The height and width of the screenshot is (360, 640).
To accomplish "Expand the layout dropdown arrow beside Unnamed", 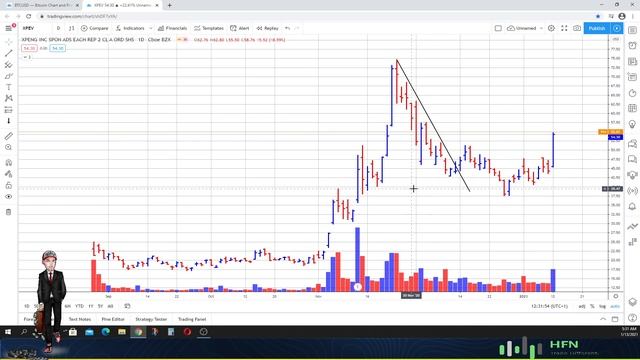I will click(x=541, y=28).
